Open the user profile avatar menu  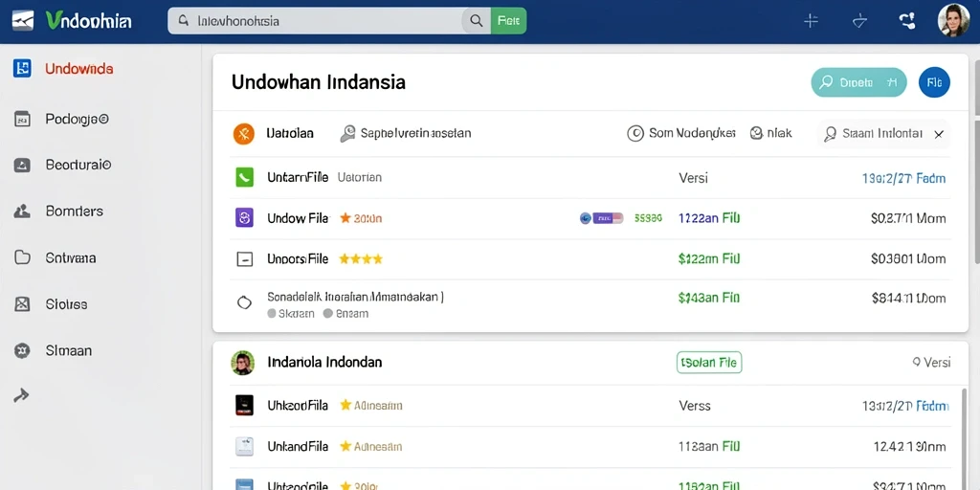(954, 21)
